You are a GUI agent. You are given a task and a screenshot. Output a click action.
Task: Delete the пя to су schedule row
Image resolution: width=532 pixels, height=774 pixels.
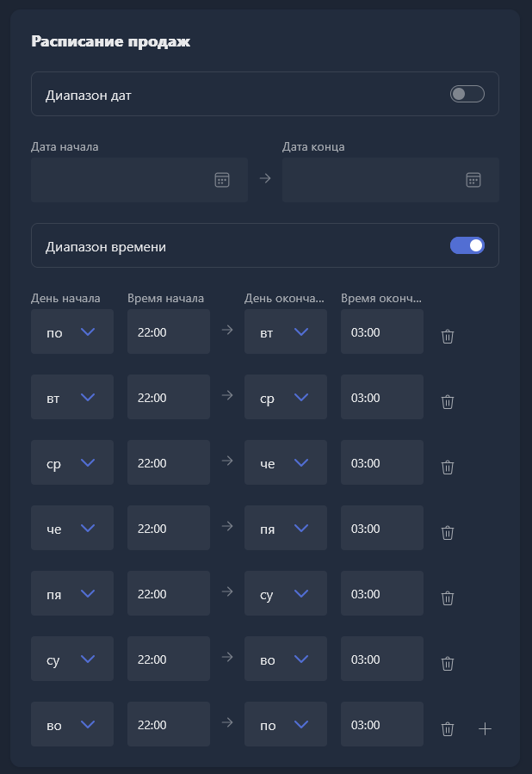point(448,598)
